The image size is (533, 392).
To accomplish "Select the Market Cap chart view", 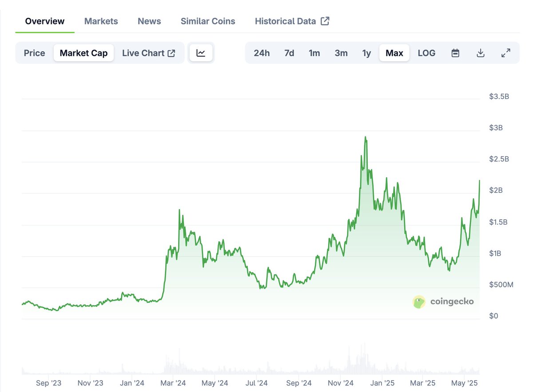I will point(84,53).
